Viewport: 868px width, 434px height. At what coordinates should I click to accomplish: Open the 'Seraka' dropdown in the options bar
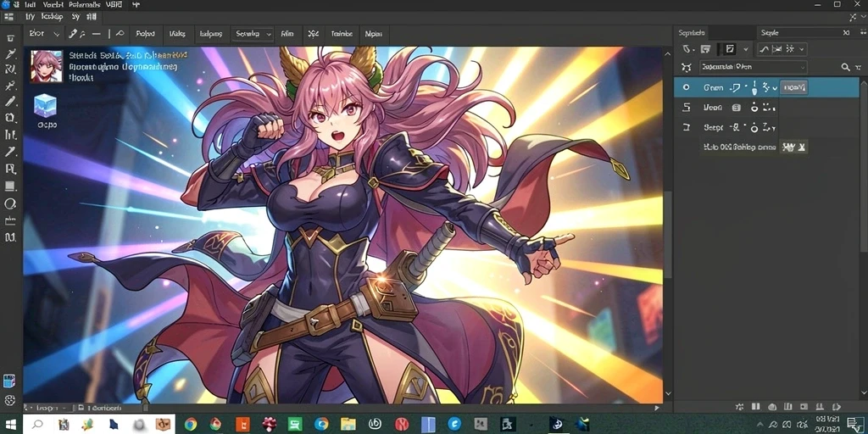(x=253, y=34)
